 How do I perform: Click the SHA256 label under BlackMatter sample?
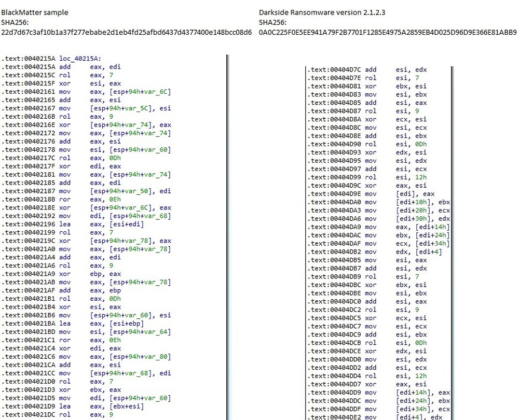pos(15,22)
